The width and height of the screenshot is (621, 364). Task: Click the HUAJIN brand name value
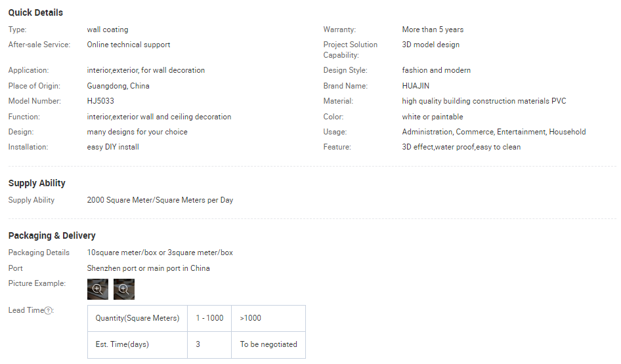pyautogui.click(x=417, y=86)
